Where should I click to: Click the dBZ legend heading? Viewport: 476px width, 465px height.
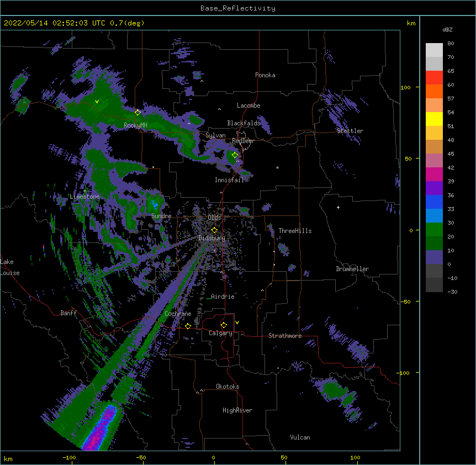447,30
